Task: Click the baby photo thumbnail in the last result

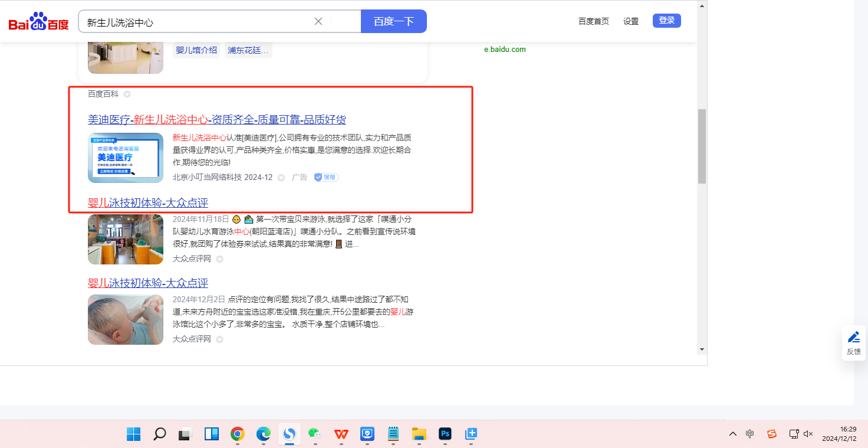Action: pos(126,319)
